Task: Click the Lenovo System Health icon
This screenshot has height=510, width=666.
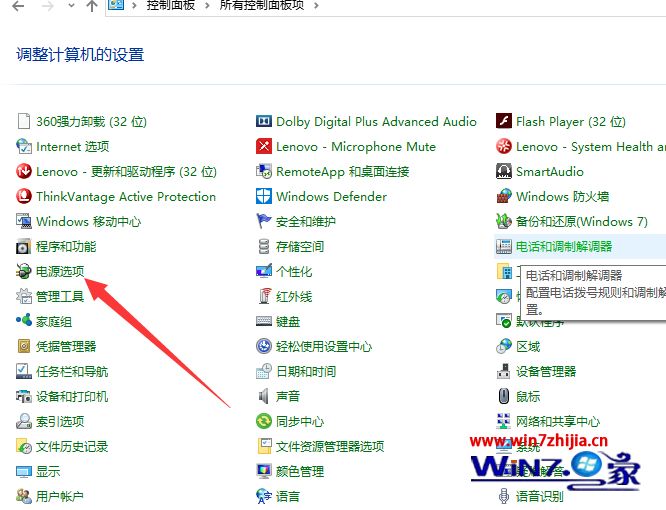Action: (x=504, y=147)
